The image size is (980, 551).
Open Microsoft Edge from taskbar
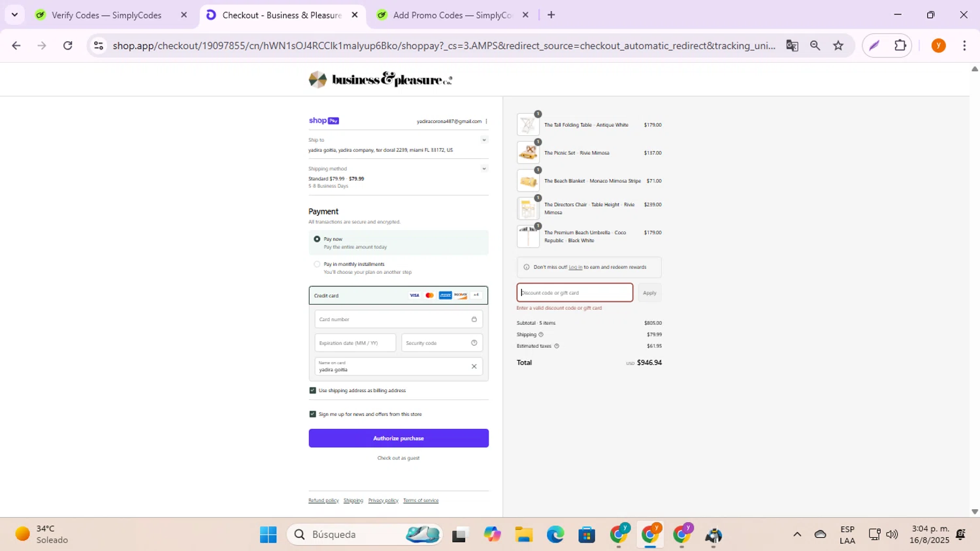click(555, 535)
